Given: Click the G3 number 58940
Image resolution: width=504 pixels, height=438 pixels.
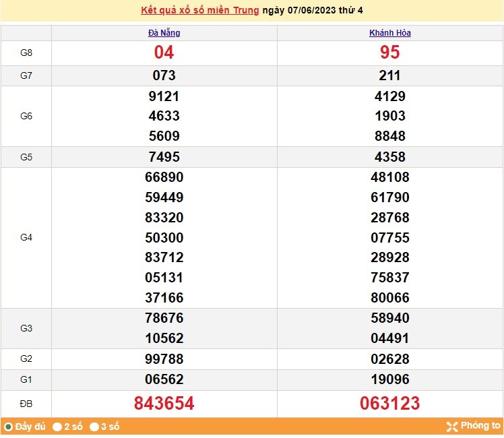Looking at the screenshot, I should (390, 318).
